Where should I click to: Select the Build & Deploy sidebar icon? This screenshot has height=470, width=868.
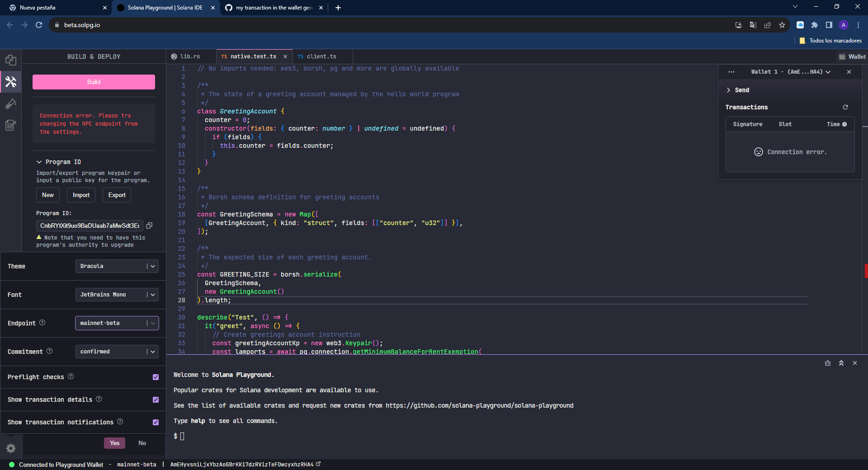[x=11, y=82]
